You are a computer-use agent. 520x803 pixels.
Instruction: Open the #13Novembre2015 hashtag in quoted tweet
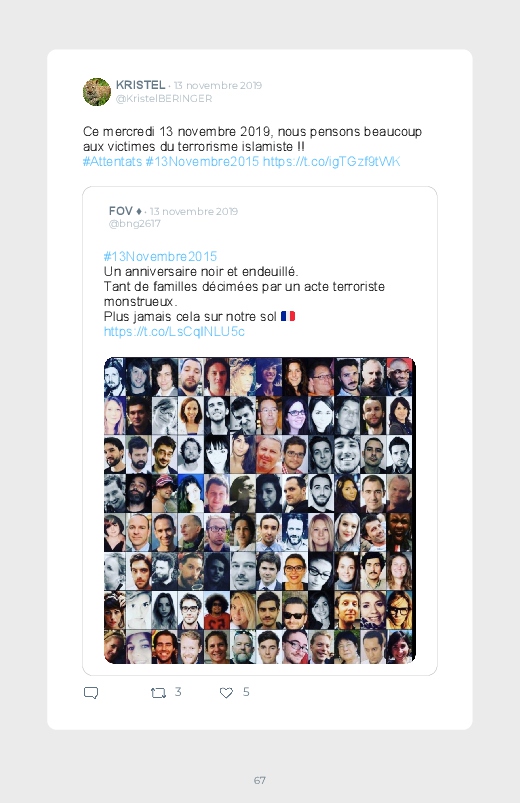[x=160, y=256]
